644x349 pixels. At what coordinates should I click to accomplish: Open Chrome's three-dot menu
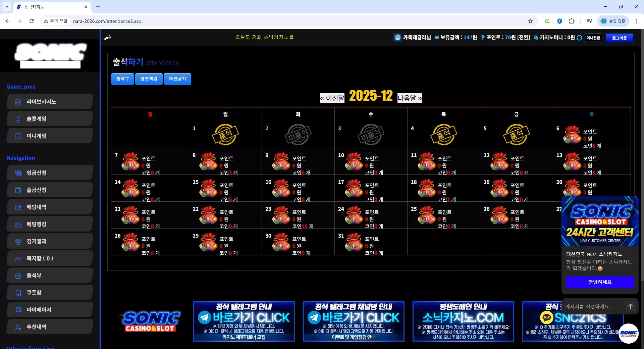pos(637,21)
